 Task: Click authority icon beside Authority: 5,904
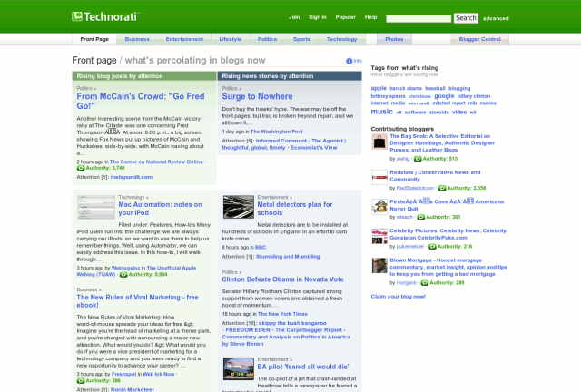pos(123,275)
